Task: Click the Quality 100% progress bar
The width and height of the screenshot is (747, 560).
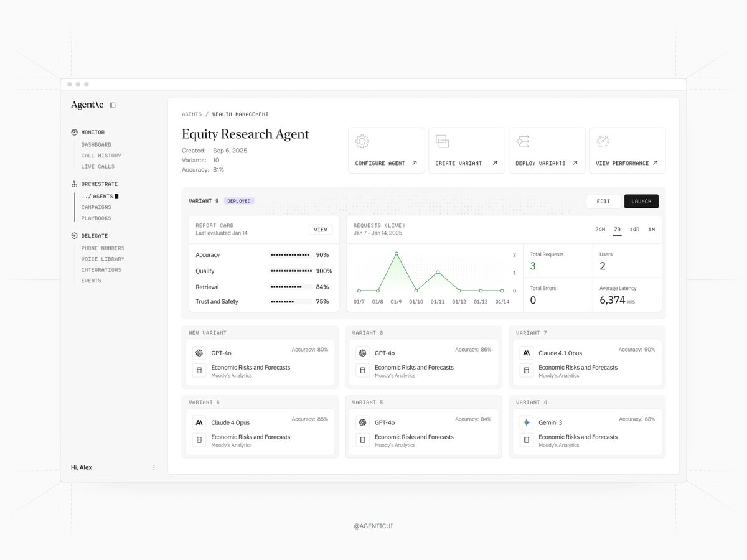Action: pos(291,271)
